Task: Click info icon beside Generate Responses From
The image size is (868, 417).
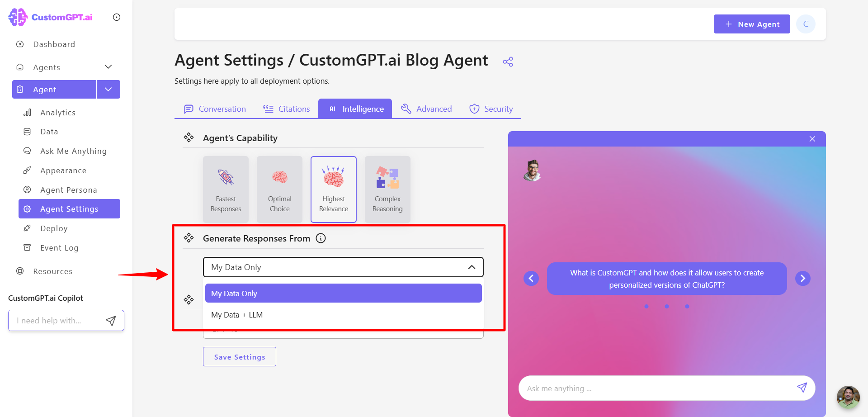Action: tap(321, 238)
